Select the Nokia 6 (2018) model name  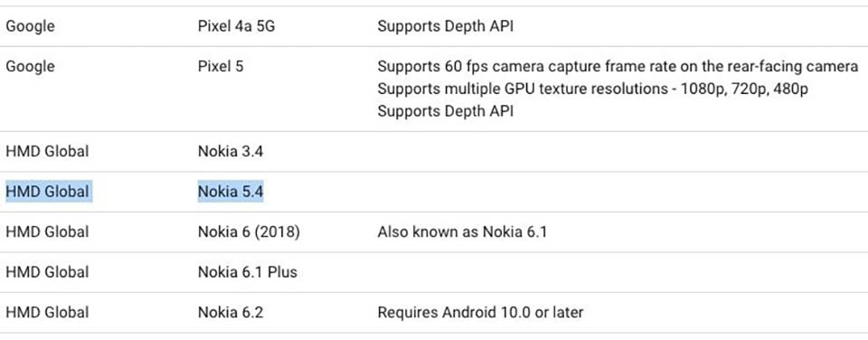pyautogui.click(x=249, y=231)
